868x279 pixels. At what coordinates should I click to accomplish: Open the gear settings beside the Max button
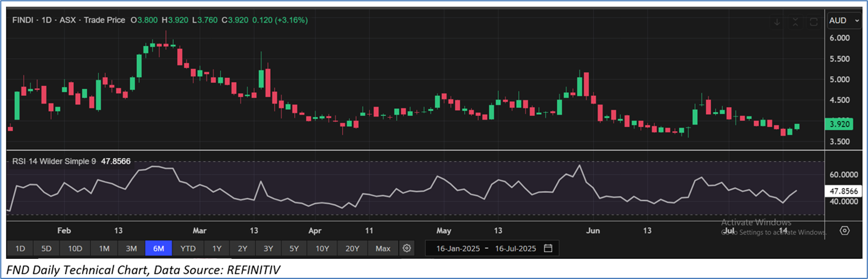[407, 247]
